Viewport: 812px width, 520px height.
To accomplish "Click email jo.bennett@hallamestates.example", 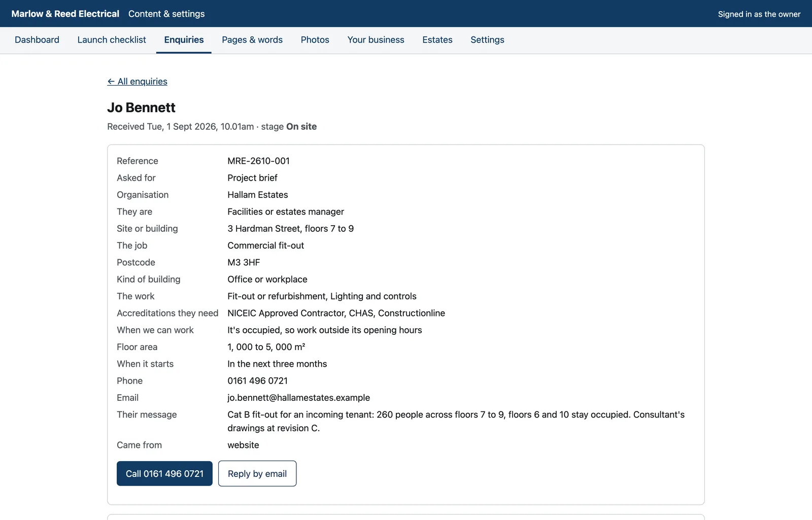I will click(299, 398).
